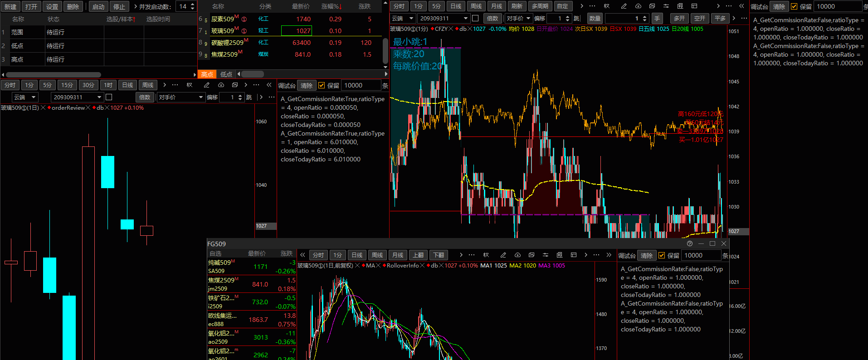868x360 pixels.
Task: Open the 对手价 dropdown in the left order bar
Action: click(x=181, y=97)
